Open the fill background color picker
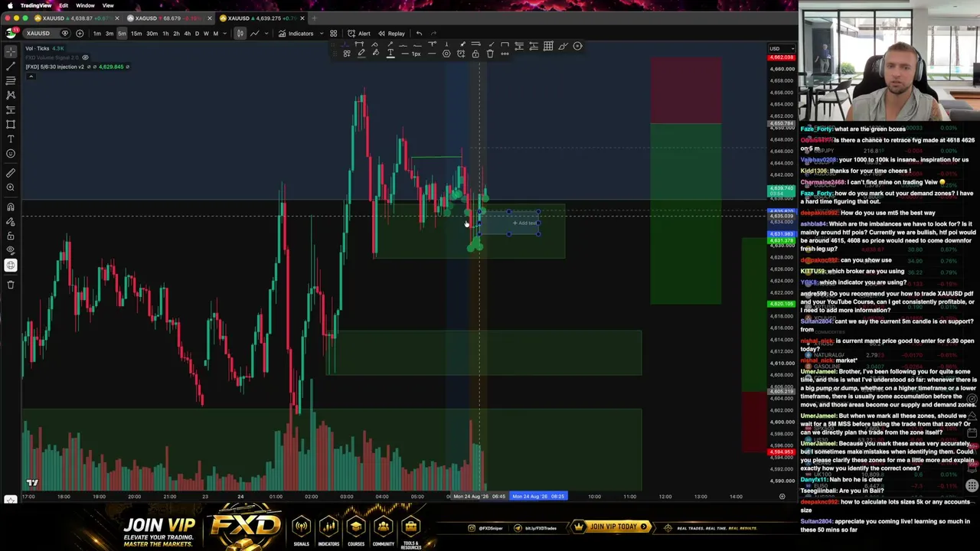980x551 pixels. point(375,54)
